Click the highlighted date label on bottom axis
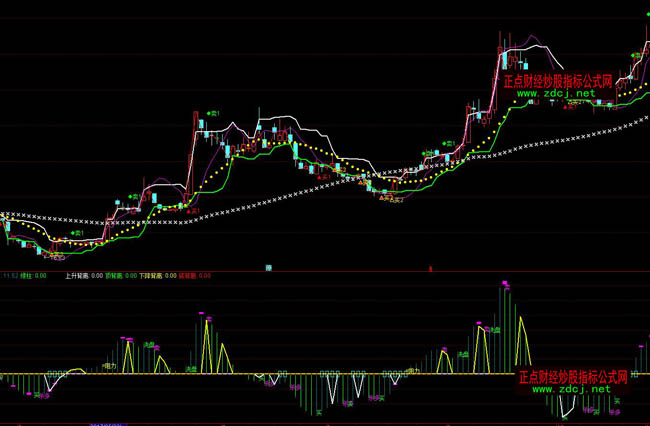The image size is (650, 426). tap(107, 424)
